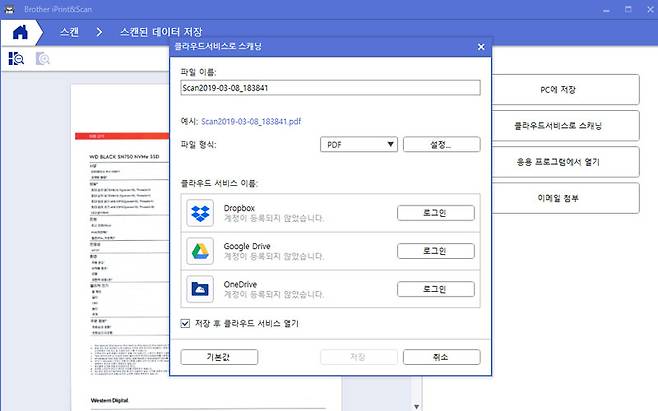This screenshot has width=658, height=411.
Task: Select the 스캔 breadcrumb item
Action: tap(69, 32)
